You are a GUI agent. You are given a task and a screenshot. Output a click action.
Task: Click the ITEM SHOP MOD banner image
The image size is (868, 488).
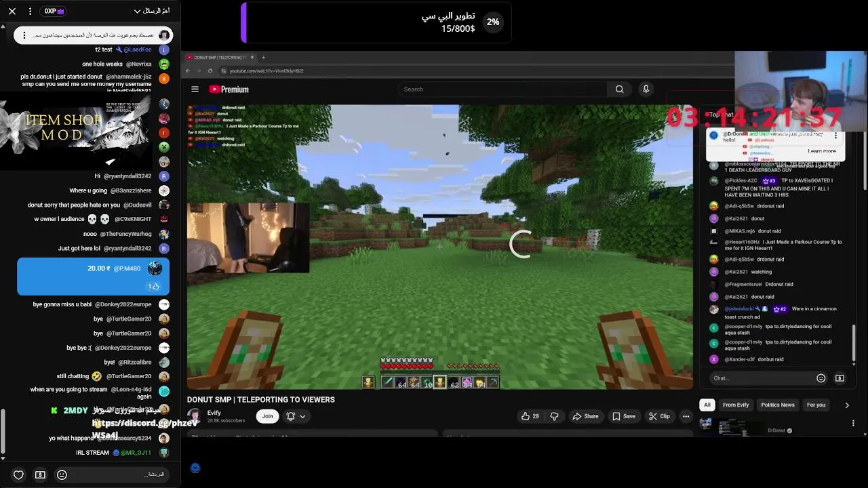pyautogui.click(x=75, y=132)
